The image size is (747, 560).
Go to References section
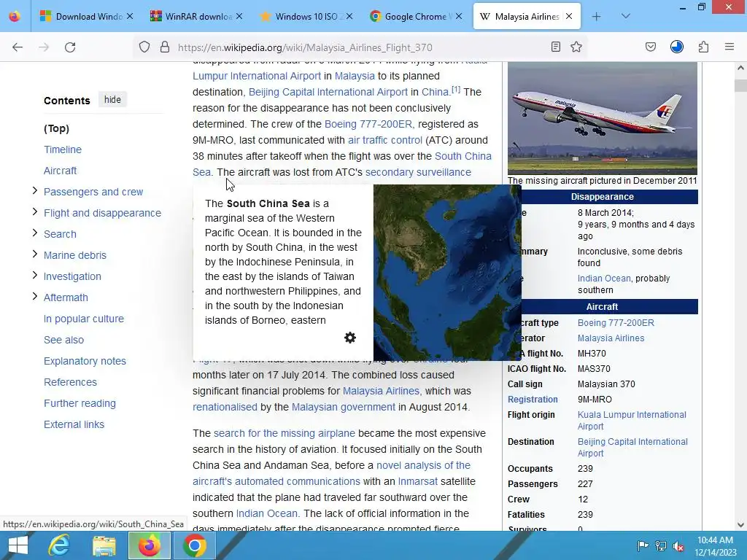(x=71, y=382)
